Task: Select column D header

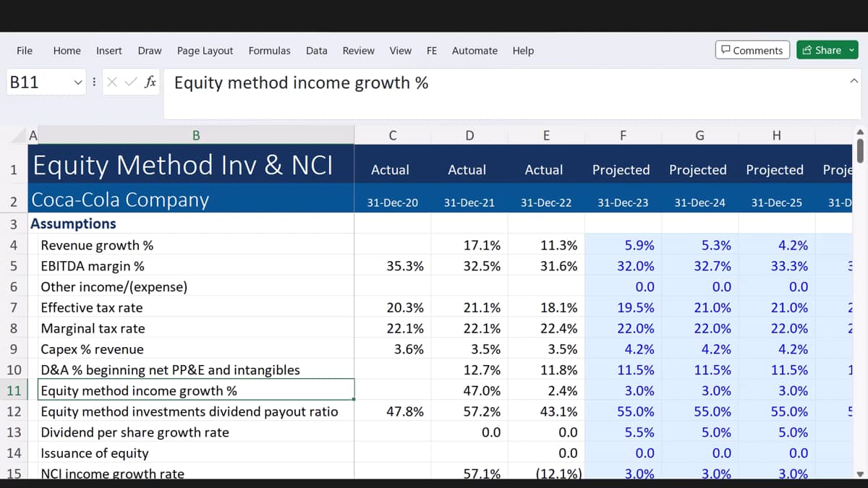Action: pos(469,134)
